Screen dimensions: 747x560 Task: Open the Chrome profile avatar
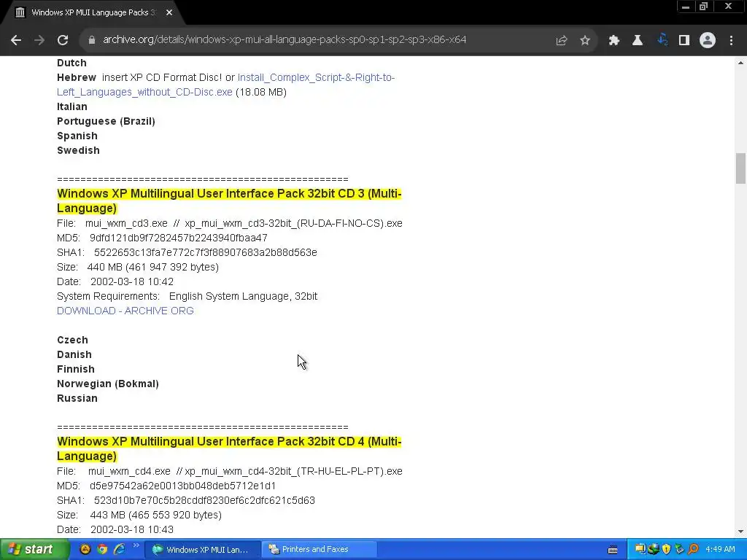(x=708, y=41)
